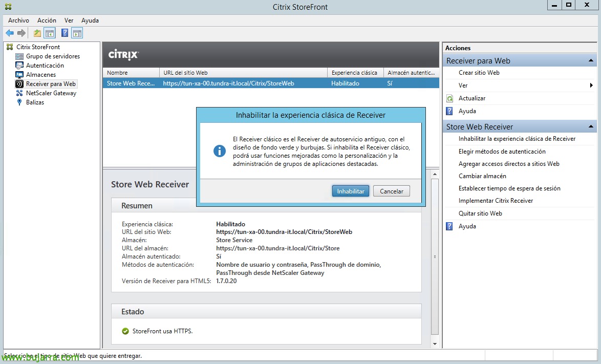Click the back arrow toolbar icon
This screenshot has height=364, width=601.
click(10, 33)
